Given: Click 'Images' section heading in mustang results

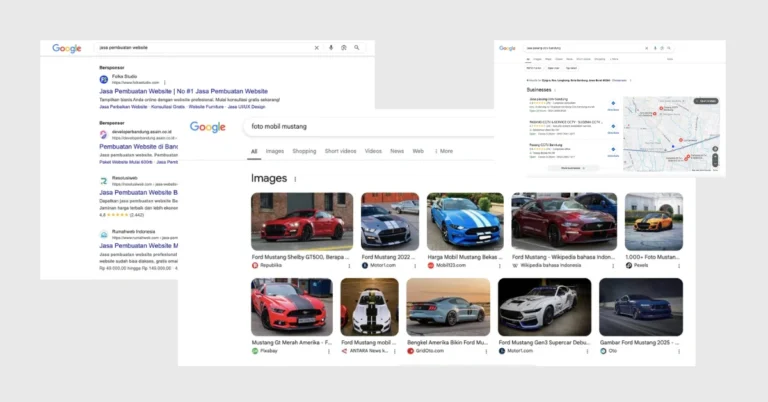Looking at the screenshot, I should pyautogui.click(x=269, y=178).
